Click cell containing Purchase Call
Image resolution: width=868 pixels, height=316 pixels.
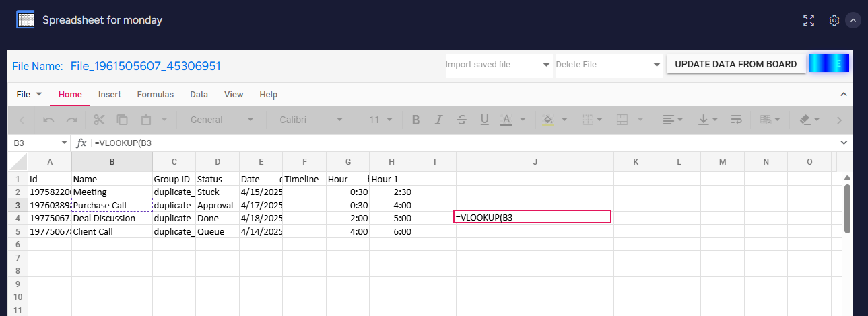point(112,205)
